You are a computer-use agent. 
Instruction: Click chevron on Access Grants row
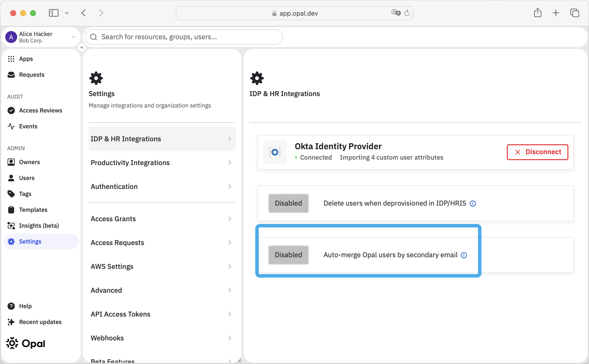pos(230,219)
